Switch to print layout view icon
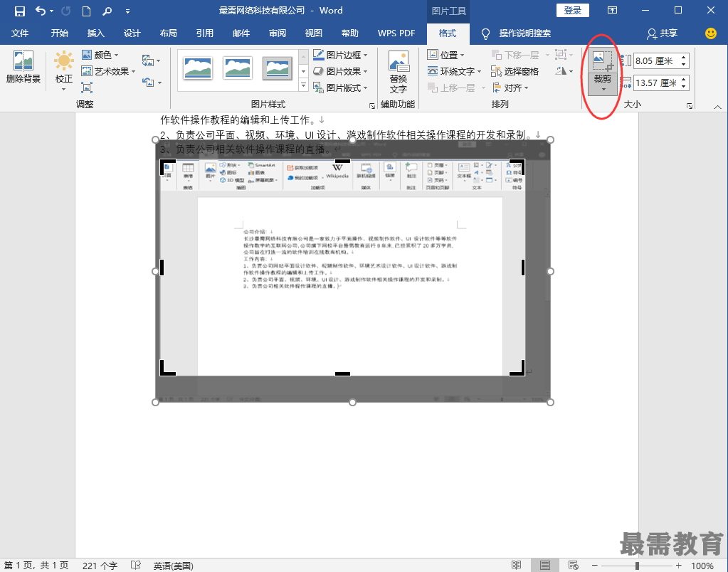This screenshot has width=728, height=572. click(544, 565)
